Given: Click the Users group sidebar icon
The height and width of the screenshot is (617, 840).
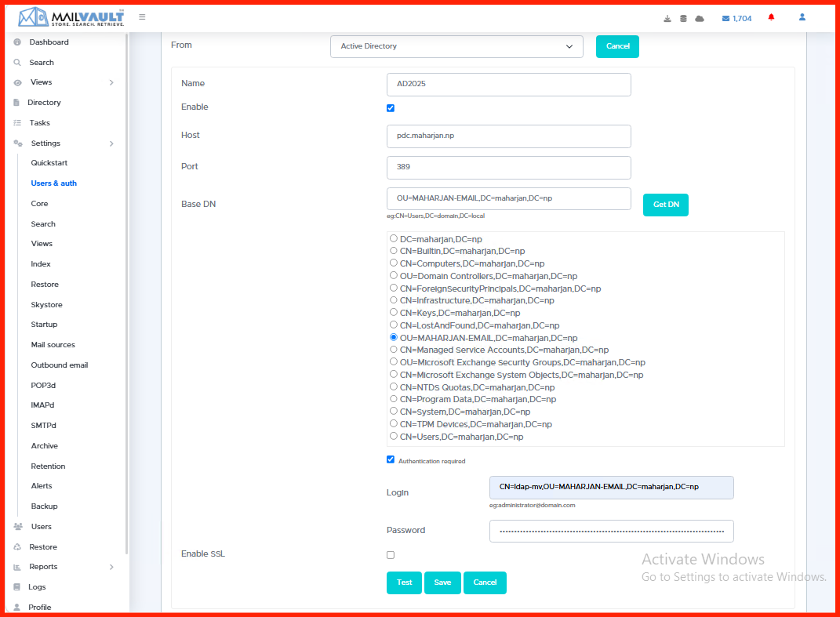Looking at the screenshot, I should pos(18,527).
